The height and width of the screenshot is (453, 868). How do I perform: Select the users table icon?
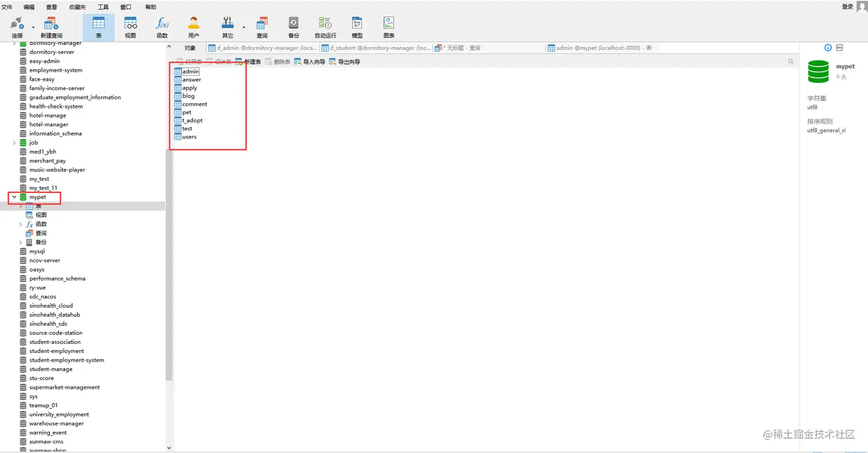point(178,137)
